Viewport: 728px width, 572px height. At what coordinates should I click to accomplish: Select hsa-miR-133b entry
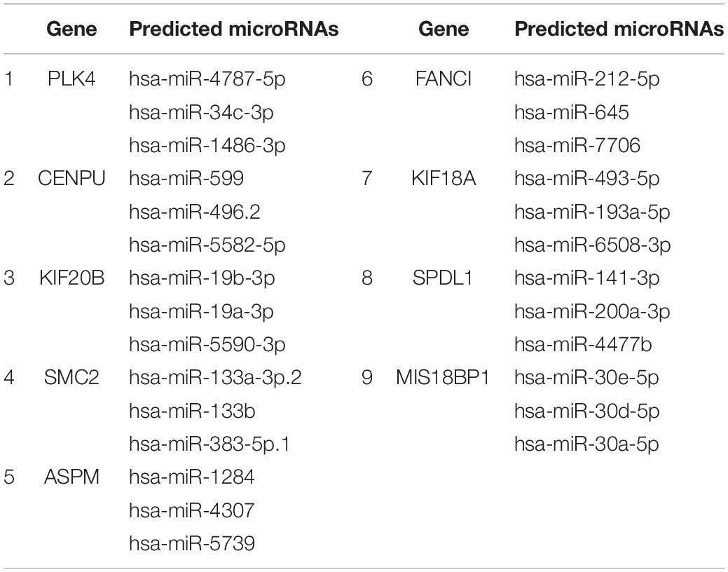coord(192,411)
